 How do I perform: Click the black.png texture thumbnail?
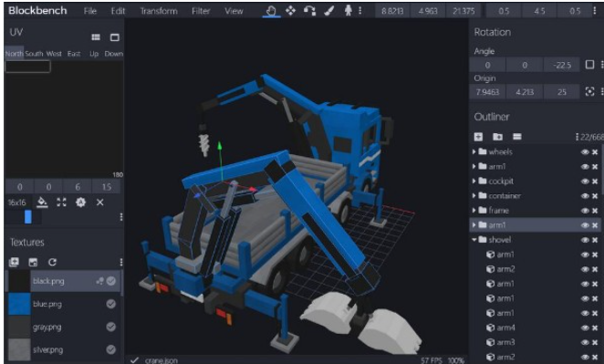[x=19, y=281]
